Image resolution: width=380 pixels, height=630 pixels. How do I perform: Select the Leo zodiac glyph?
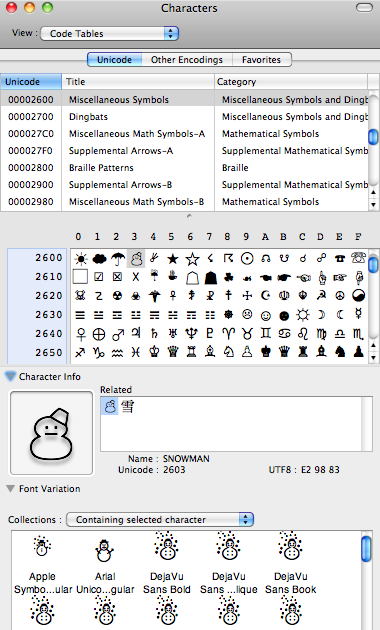coord(302,333)
